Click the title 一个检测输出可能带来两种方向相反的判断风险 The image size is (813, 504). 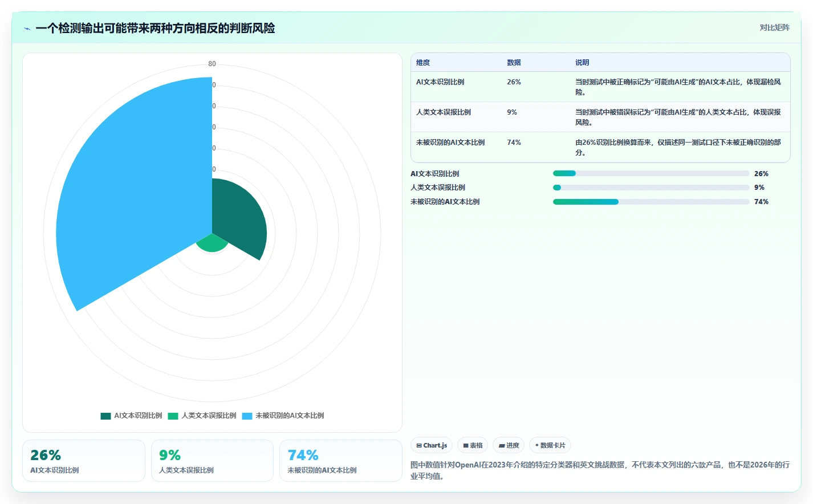tap(155, 28)
